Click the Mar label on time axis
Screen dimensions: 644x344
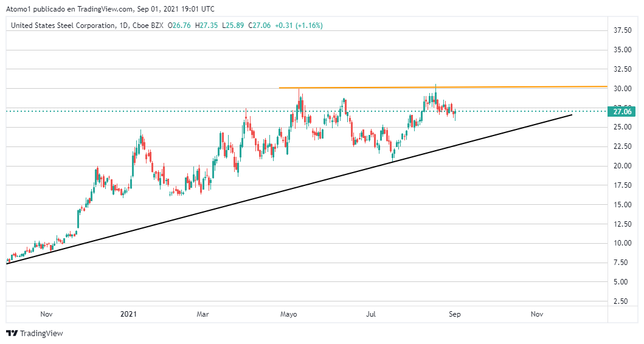coord(203,314)
